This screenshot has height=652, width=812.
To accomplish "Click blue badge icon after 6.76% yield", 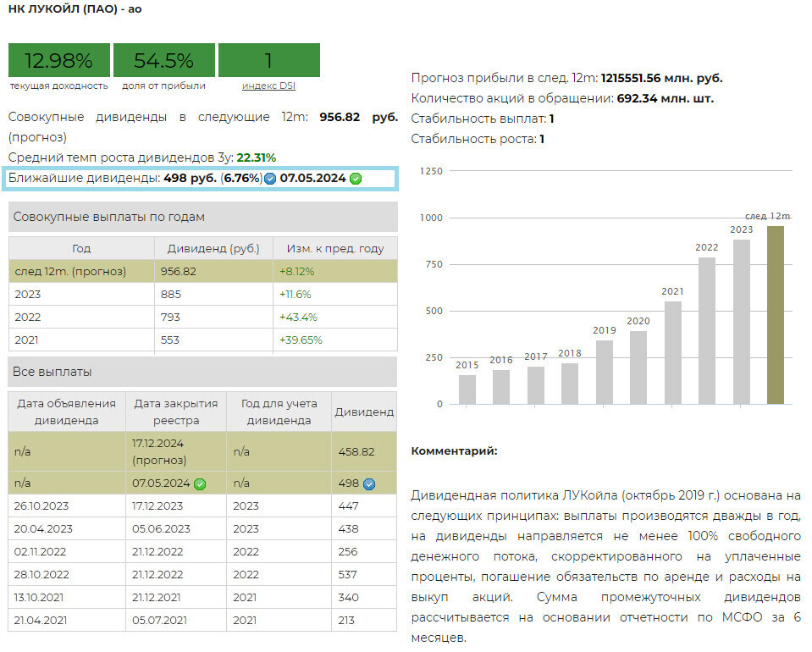I will [x=270, y=179].
